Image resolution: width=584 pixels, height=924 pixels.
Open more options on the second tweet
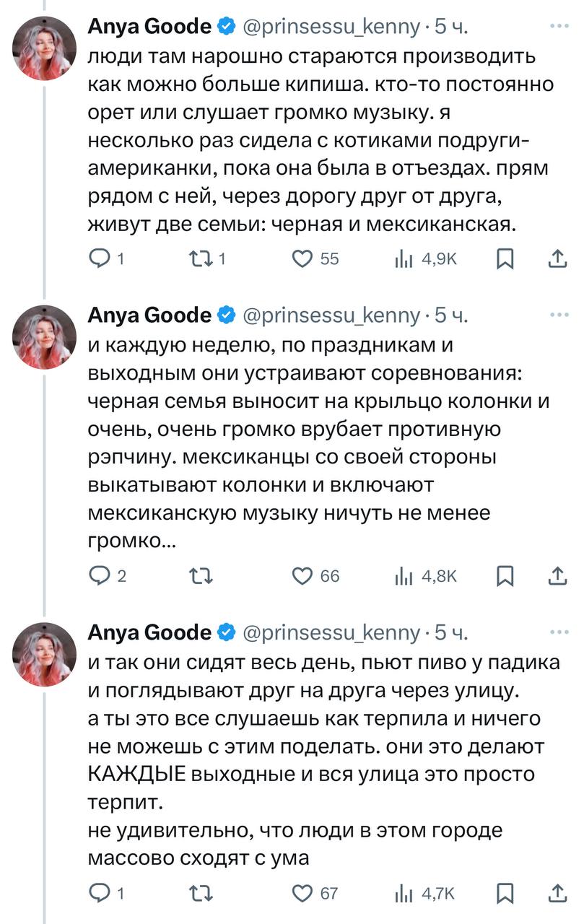pyautogui.click(x=559, y=315)
